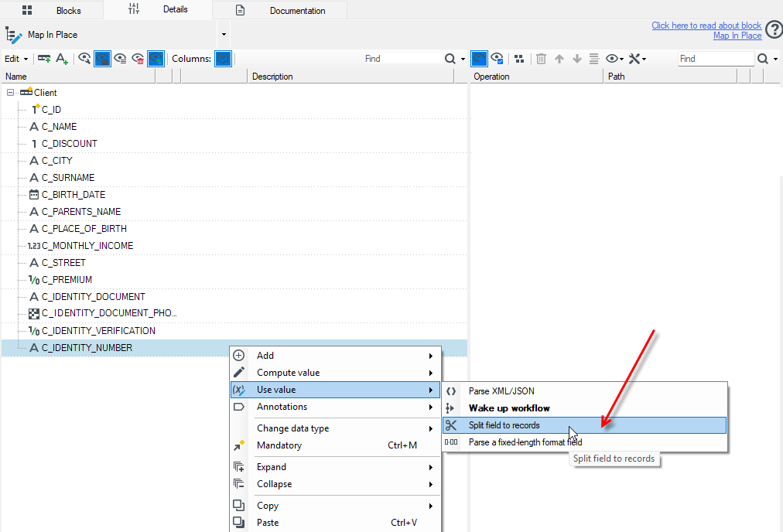Click the checkered image icon of C_IDENTITY_DOCUMENT_PHO…
The height and width of the screenshot is (532, 783).
[34, 313]
